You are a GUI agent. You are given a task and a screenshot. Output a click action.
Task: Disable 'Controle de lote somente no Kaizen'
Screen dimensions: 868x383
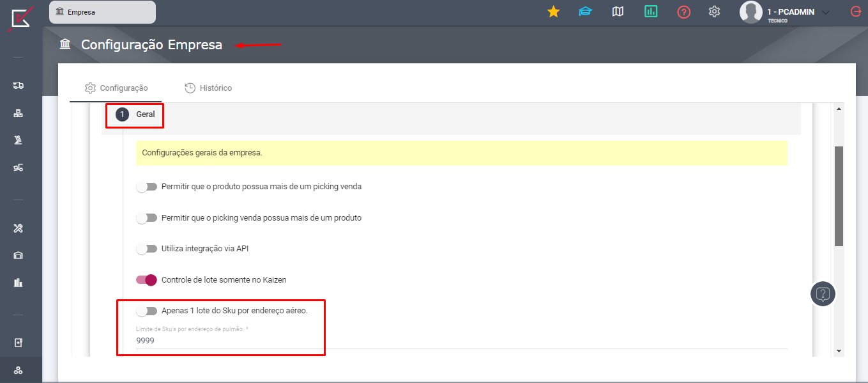147,280
